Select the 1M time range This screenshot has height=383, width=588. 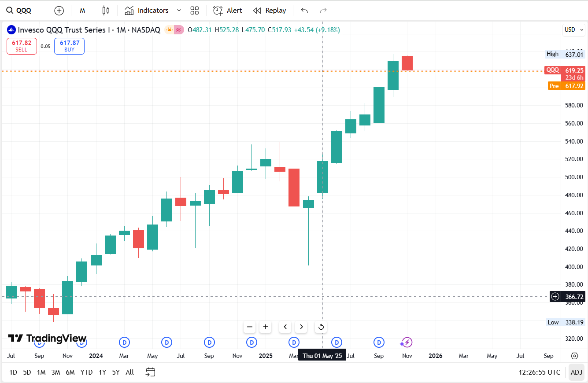41,372
